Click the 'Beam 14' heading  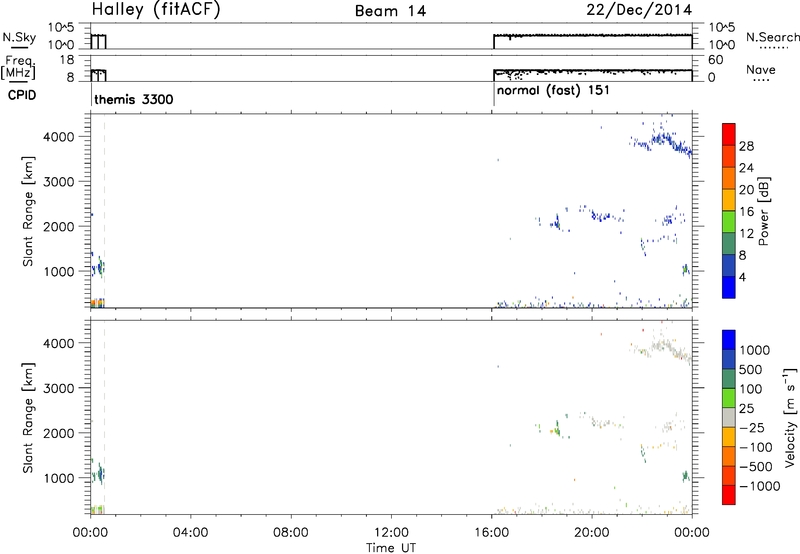390,11
